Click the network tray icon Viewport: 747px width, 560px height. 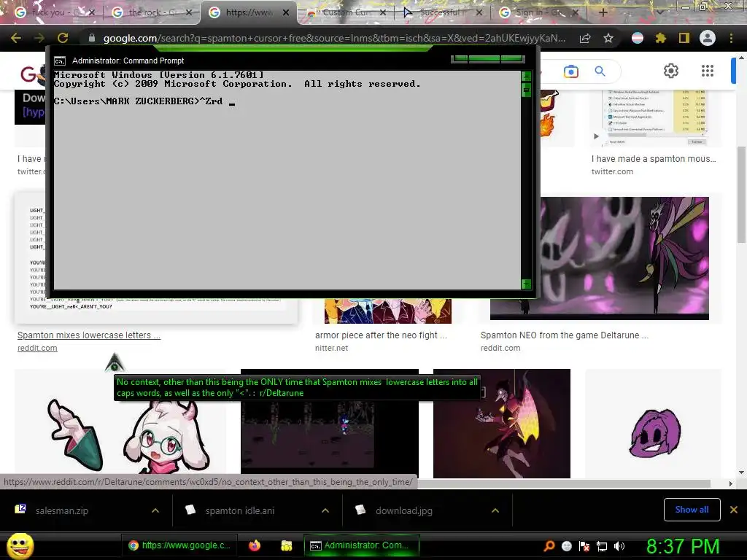(602, 546)
